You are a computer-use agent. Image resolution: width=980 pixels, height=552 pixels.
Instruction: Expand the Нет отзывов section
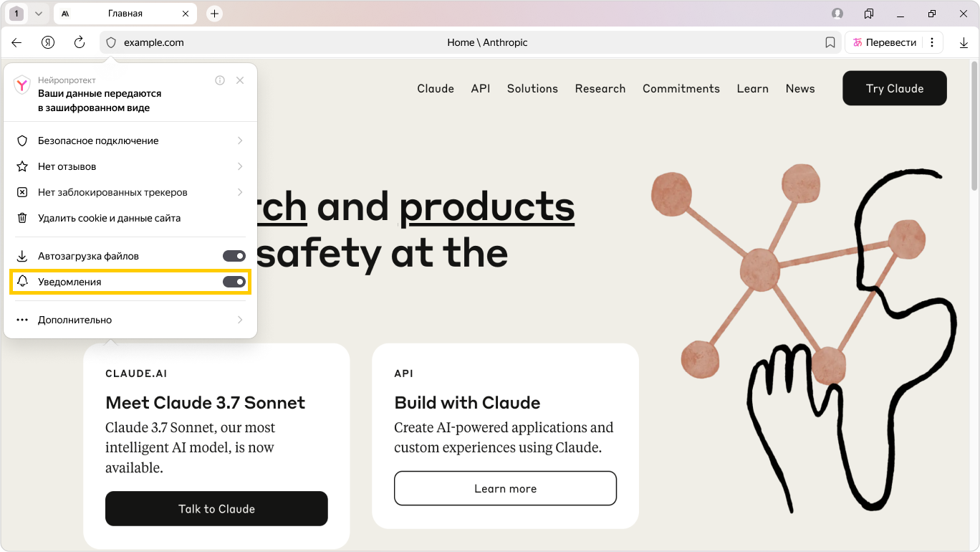pyautogui.click(x=130, y=166)
